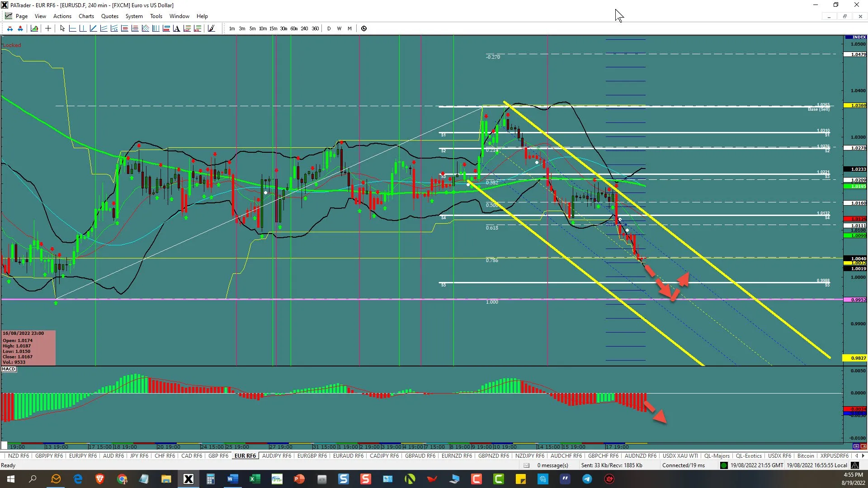Select the vertical line drawing tool
The height and width of the screenshot is (488, 868).
pyautogui.click(x=83, y=28)
